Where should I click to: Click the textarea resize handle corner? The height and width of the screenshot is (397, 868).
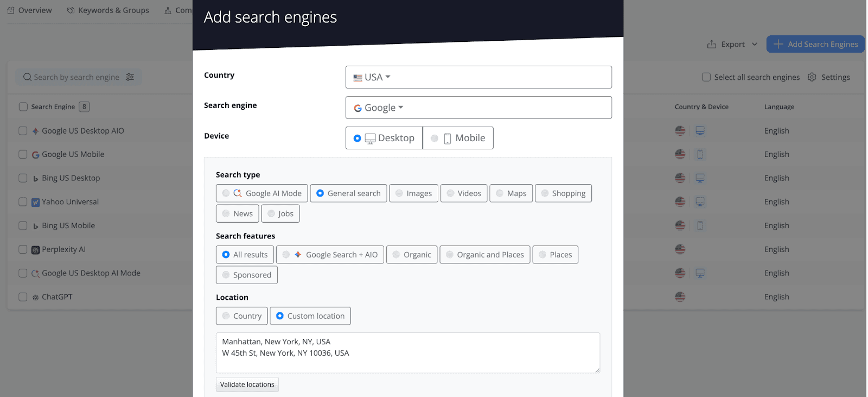point(597,370)
